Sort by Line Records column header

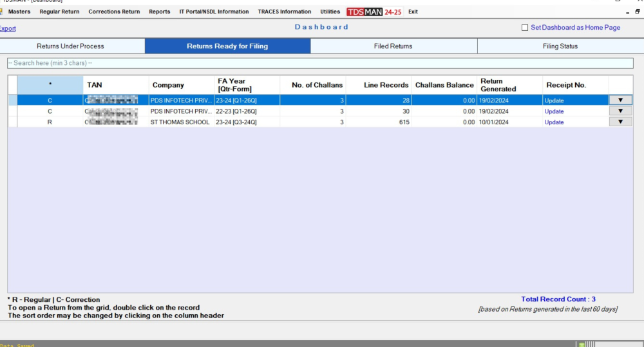pyautogui.click(x=378, y=85)
